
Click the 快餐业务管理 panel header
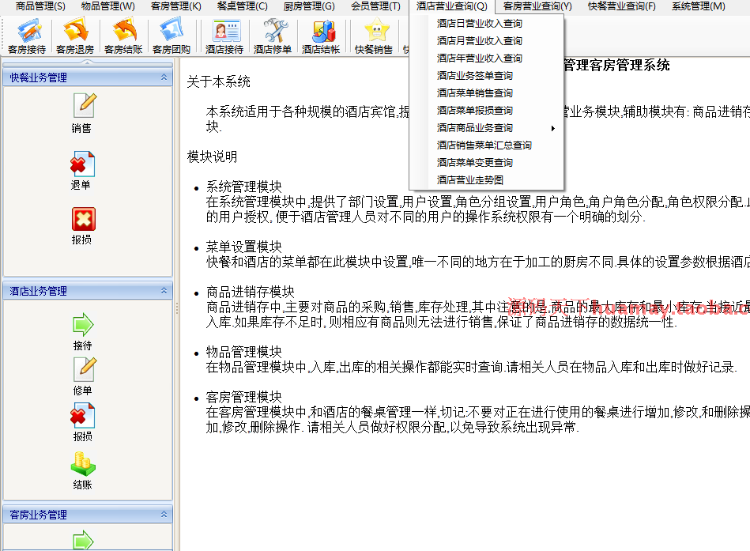click(87, 77)
